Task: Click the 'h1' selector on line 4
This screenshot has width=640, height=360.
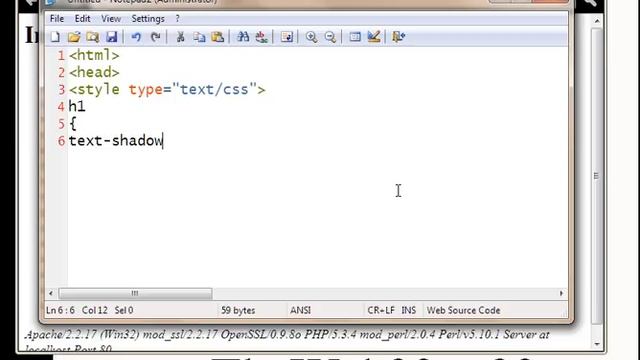Action: tap(77, 107)
